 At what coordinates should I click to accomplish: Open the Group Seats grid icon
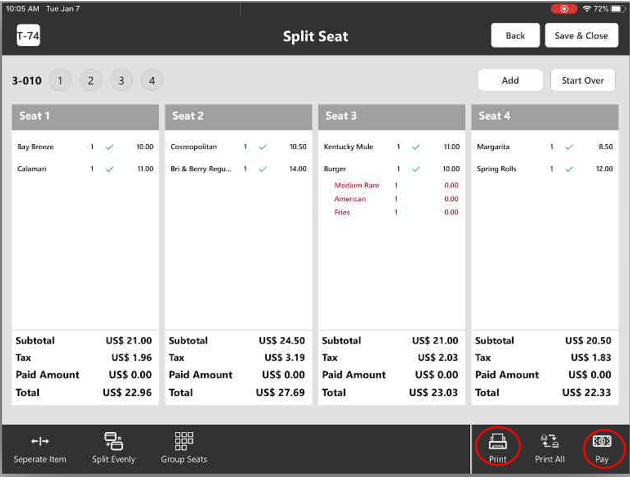click(x=184, y=441)
